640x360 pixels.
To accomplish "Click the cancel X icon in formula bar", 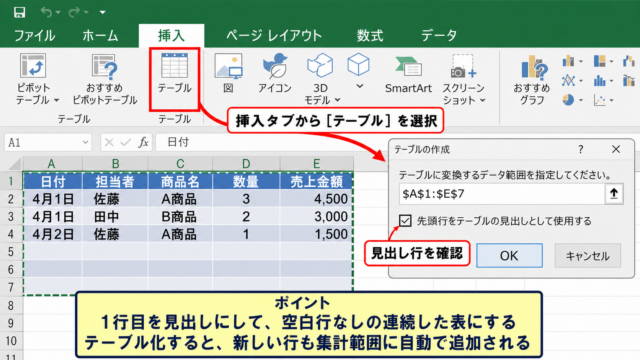I will pyautogui.click(x=109, y=142).
